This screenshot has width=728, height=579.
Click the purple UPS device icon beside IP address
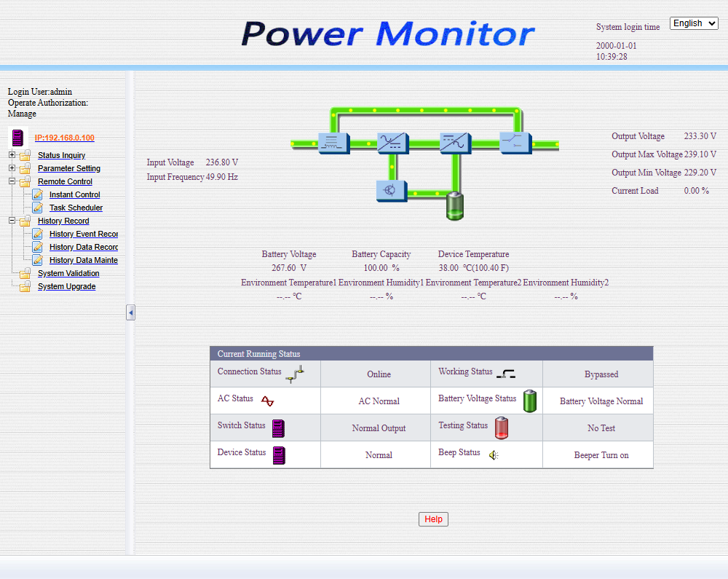point(18,138)
